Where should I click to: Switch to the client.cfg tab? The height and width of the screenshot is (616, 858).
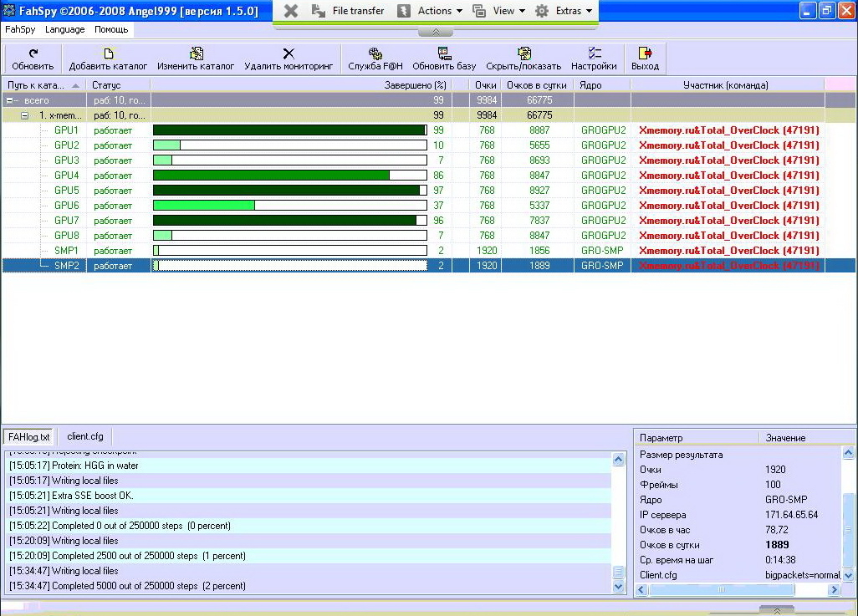[84, 436]
